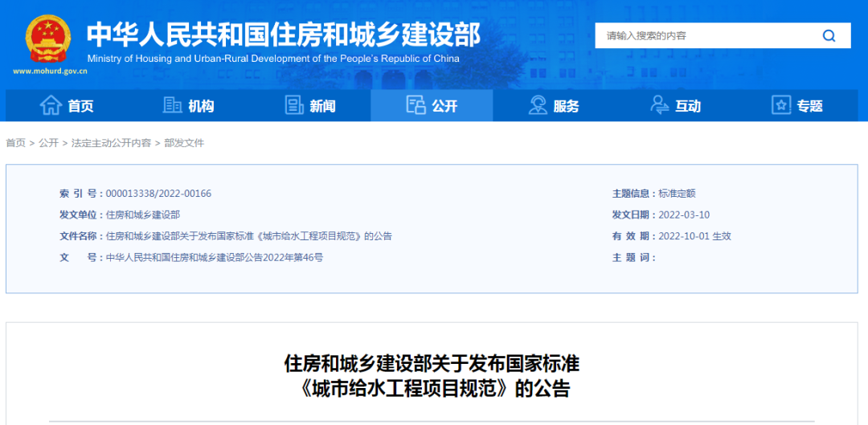This screenshot has height=425, width=868.
Task: Switch to the 机构 navigation tab
Action: click(202, 106)
